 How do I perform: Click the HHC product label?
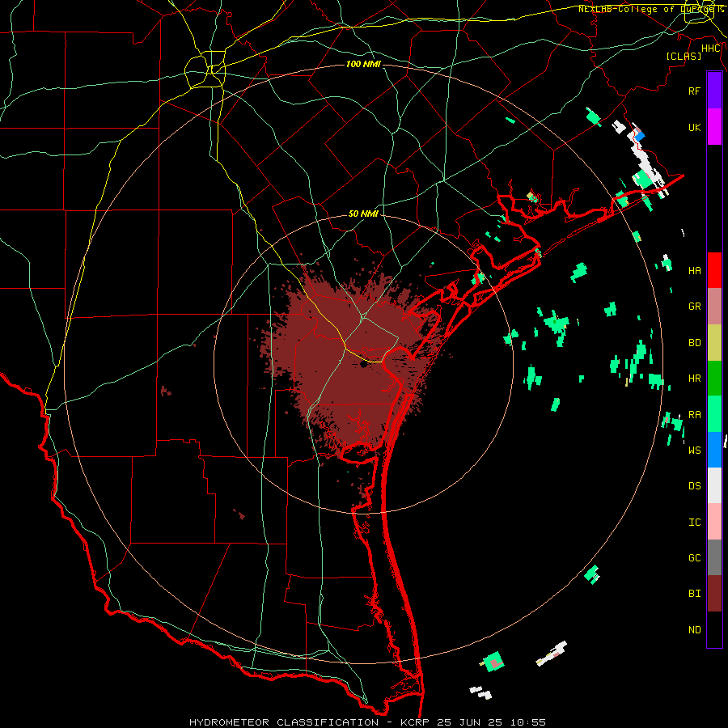(x=711, y=49)
